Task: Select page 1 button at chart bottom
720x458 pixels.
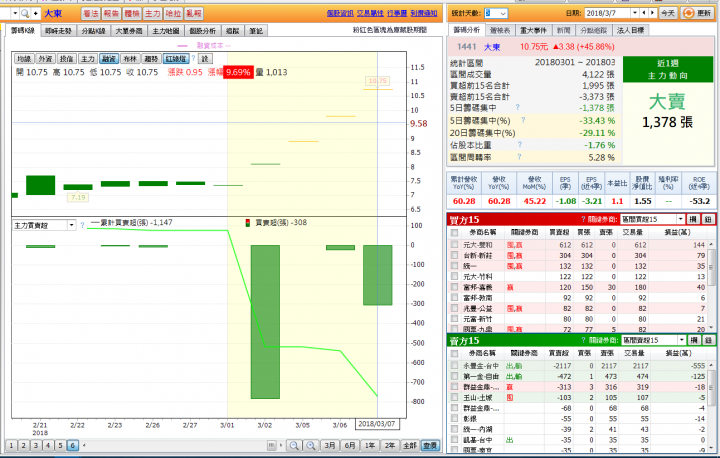Action: [x=11, y=445]
